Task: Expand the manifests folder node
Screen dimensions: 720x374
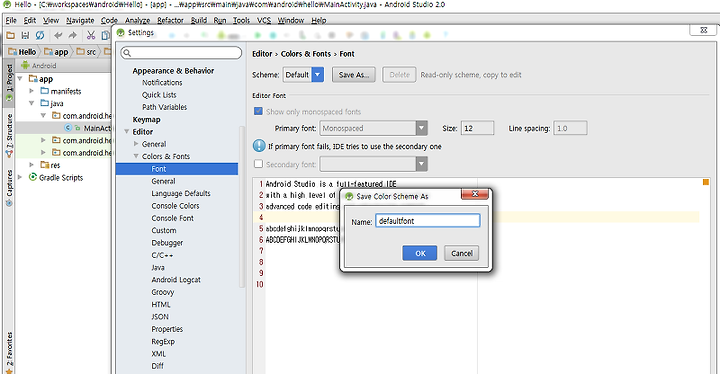Action: tap(32, 91)
